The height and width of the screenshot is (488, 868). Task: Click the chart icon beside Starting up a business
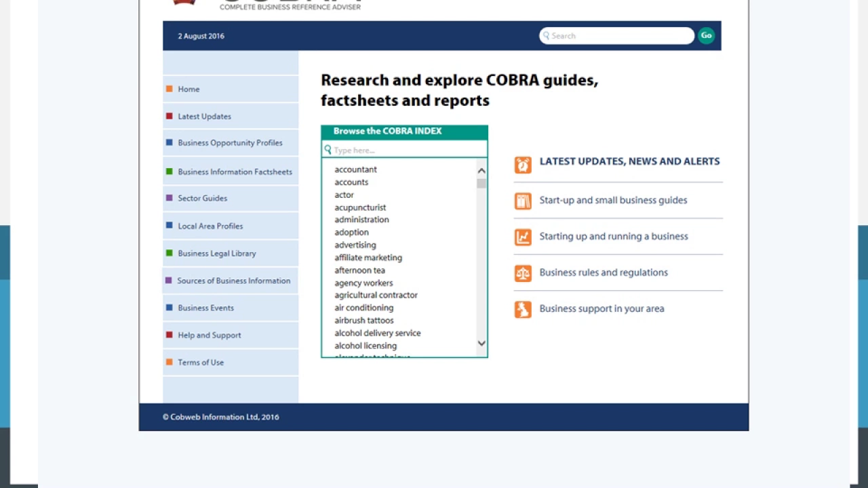coord(523,237)
